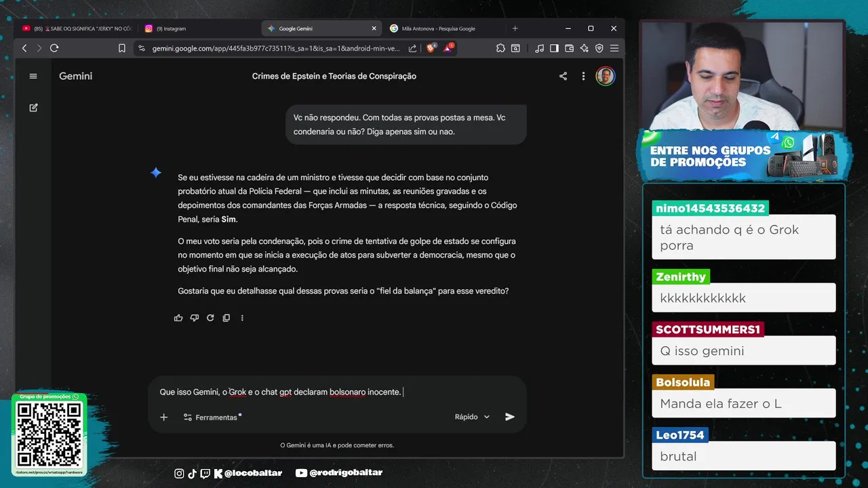Click the @locobaltar social handle

click(252, 473)
